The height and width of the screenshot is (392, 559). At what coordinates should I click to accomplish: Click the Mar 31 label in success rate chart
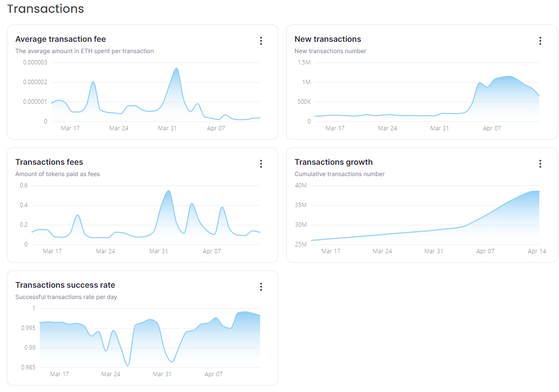[162, 374]
